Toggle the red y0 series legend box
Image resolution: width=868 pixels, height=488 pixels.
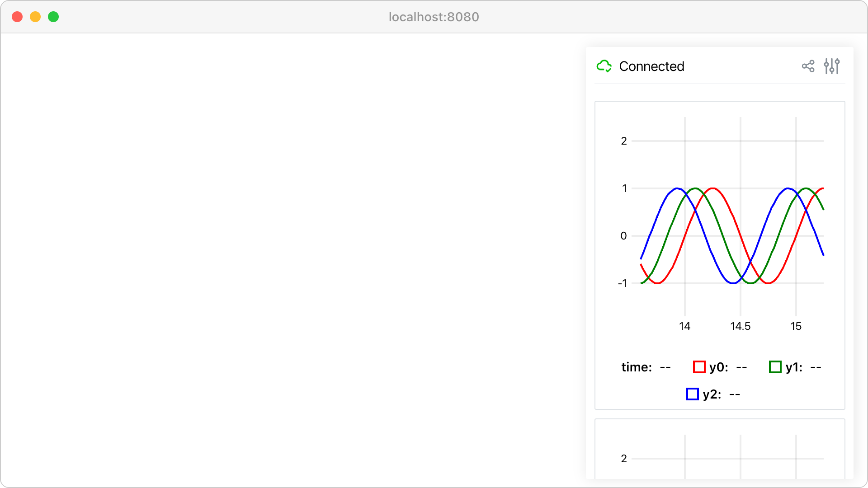coord(699,367)
